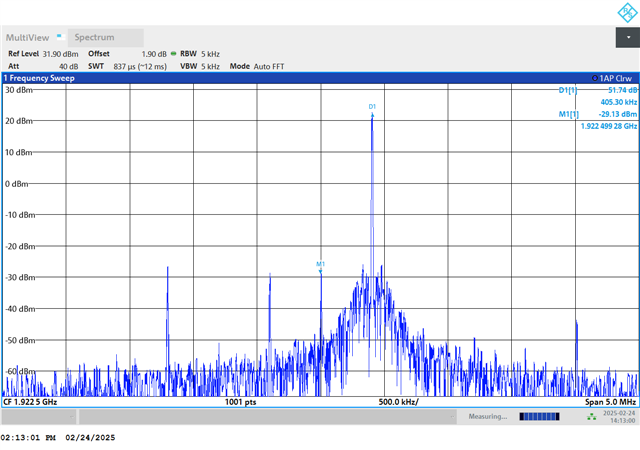
Task: Select the M1 marker on the trace
Action: (x=320, y=267)
